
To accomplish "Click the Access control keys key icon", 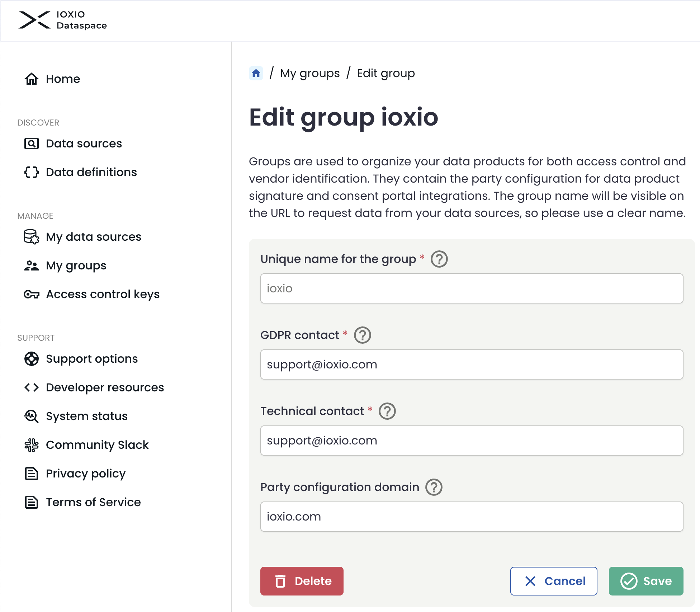I will tap(31, 294).
